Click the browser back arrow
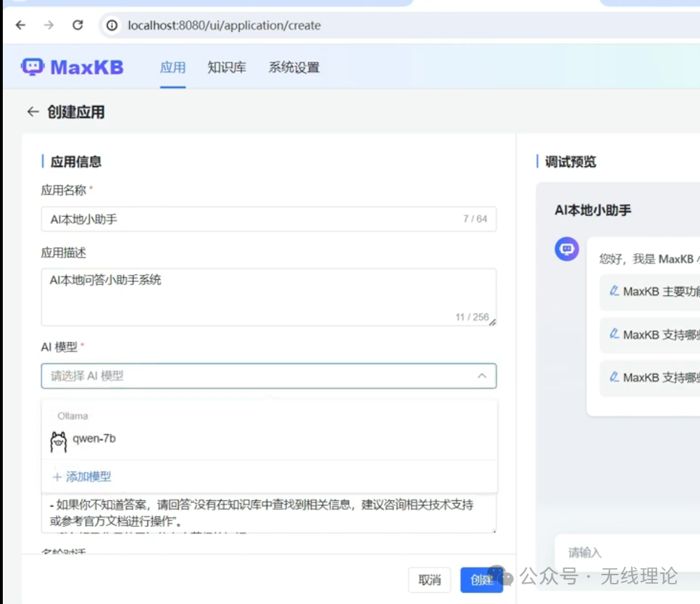The height and width of the screenshot is (604, 700). tap(20, 25)
